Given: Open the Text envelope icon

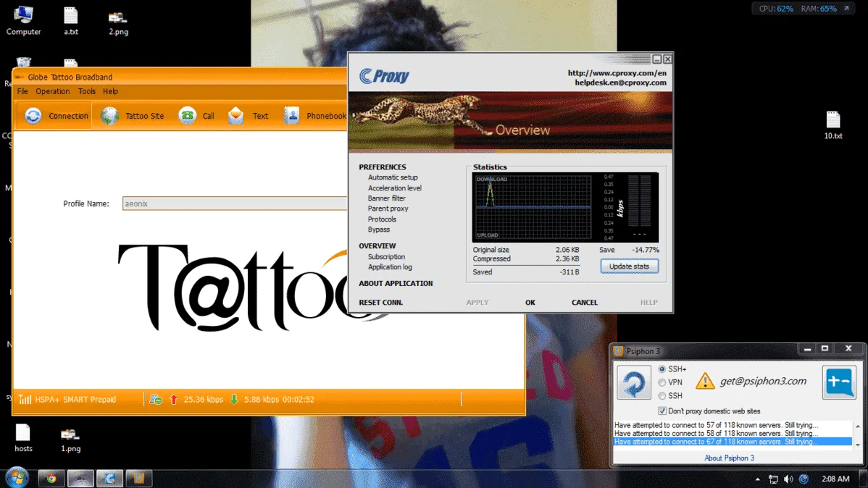Looking at the screenshot, I should 235,115.
